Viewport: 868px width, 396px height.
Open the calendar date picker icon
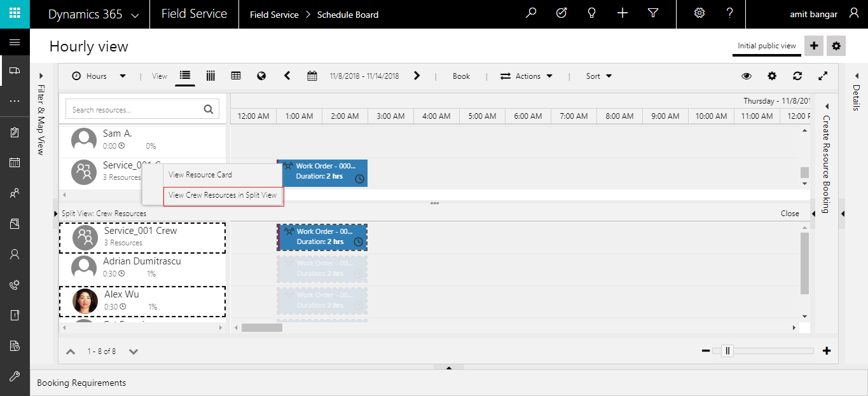point(312,76)
